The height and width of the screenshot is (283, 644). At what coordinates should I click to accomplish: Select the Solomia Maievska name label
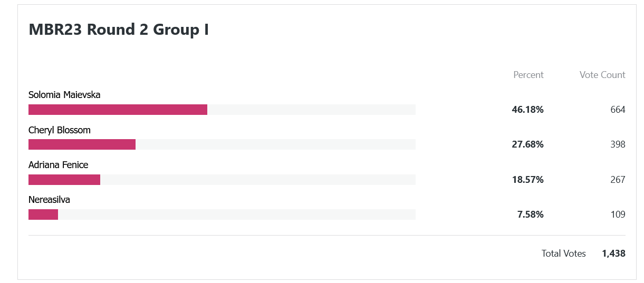(64, 95)
